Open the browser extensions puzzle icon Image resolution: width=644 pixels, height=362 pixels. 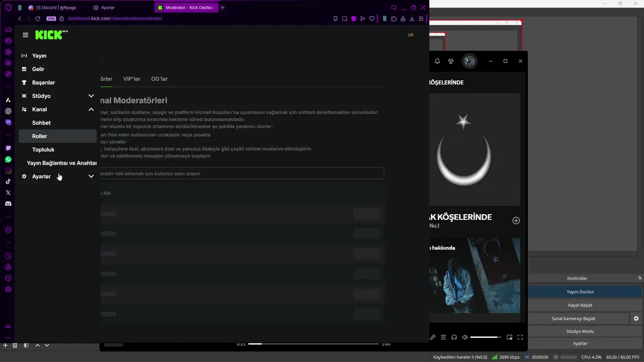(x=394, y=19)
